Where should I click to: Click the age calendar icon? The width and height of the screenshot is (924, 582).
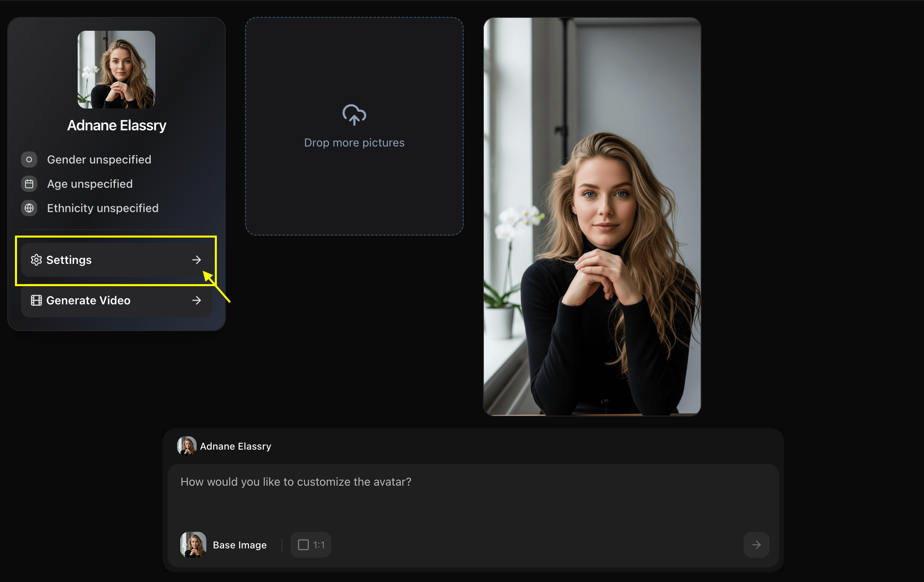click(x=29, y=184)
